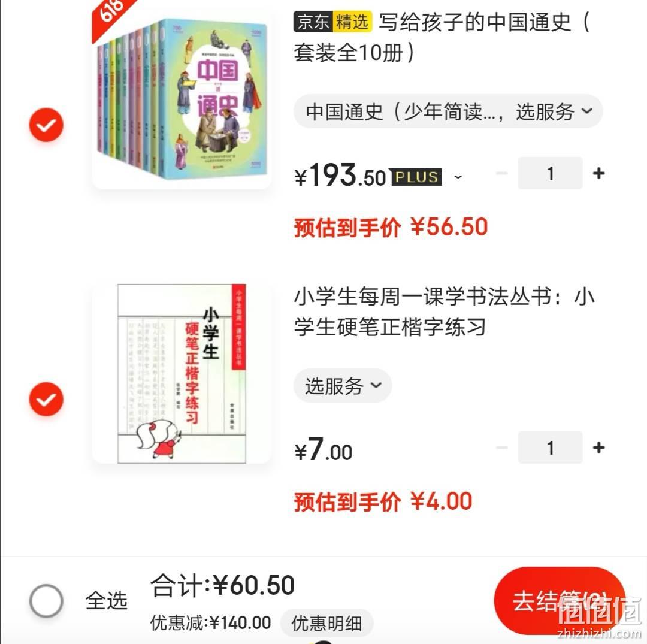
Task: Decrease quantity of 硬笔正楷字练习 with minus icon
Action: pyautogui.click(x=502, y=448)
